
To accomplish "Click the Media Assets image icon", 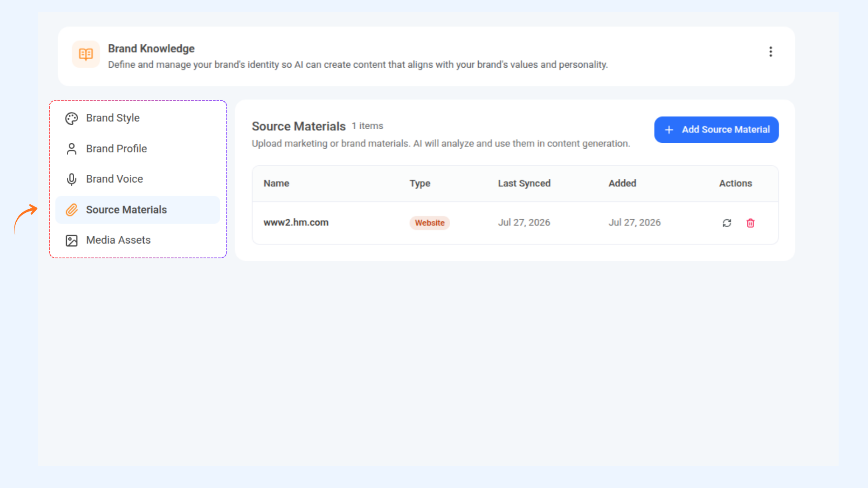I will click(71, 240).
